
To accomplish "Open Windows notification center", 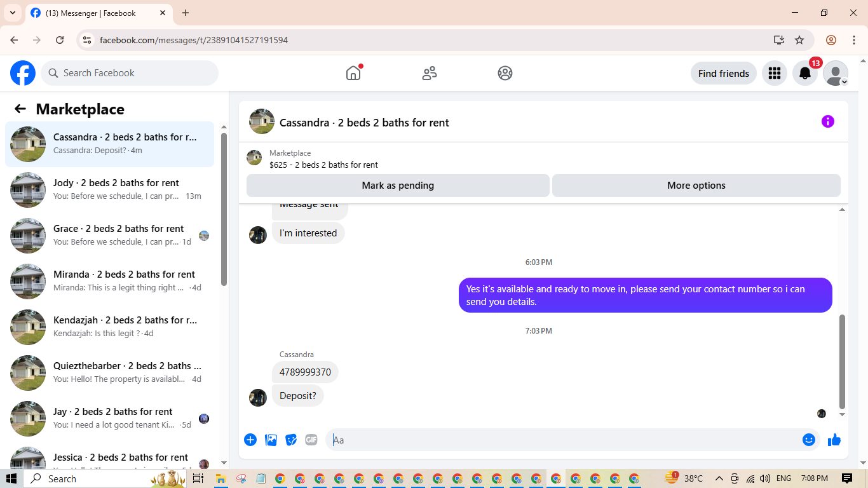I will 846,478.
